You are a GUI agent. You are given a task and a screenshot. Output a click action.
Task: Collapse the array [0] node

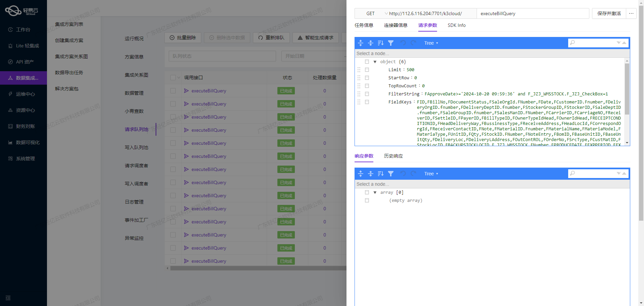point(375,192)
